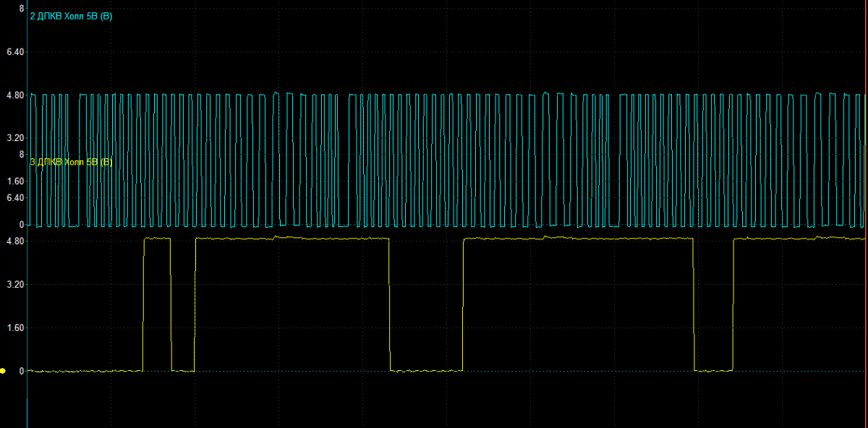
Task: Click the 8 tick on yellow channel 3 axis
Action: click(x=22, y=154)
